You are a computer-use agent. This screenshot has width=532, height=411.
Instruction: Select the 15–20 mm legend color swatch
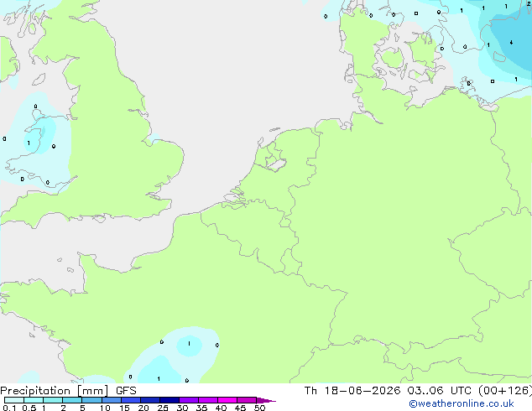[x=131, y=400]
